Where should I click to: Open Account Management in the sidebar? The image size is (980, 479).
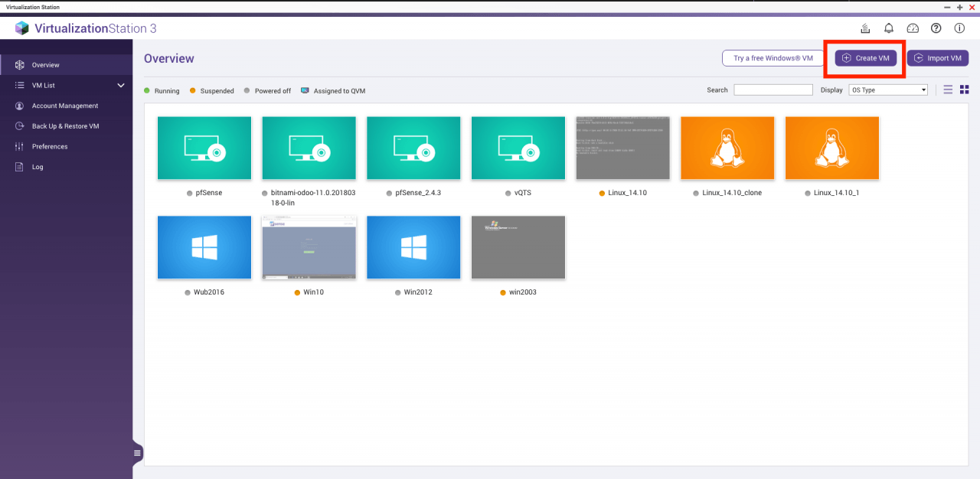click(x=65, y=106)
